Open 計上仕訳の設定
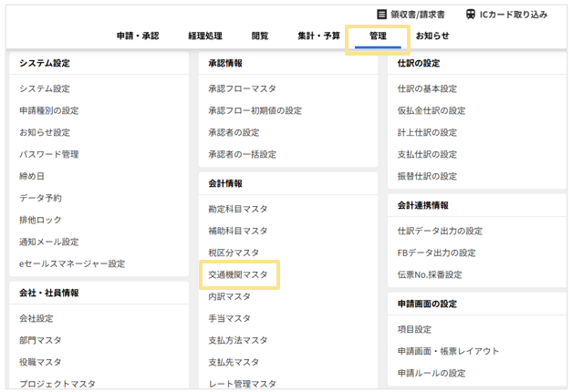This screenshot has height=392, width=572. click(427, 132)
